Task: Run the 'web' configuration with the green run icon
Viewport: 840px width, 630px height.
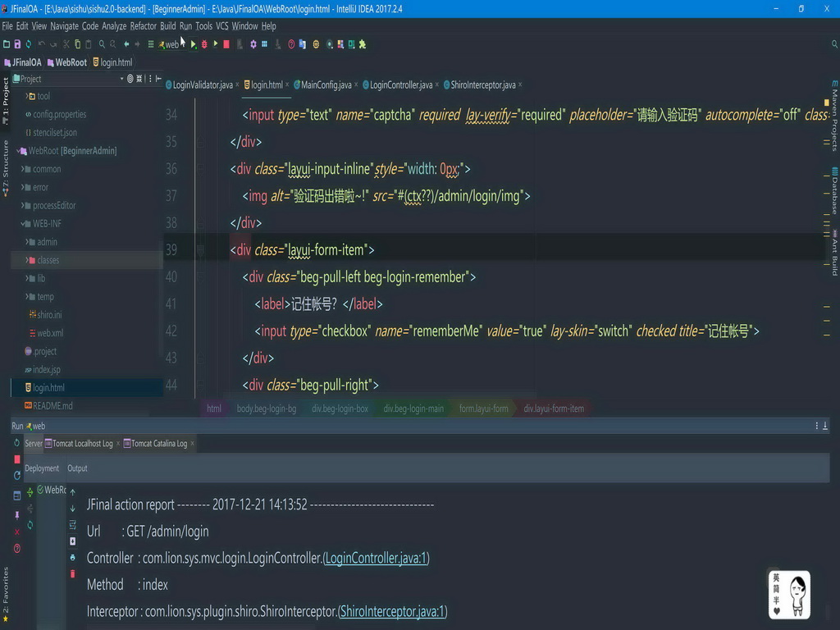Action: coord(193,43)
